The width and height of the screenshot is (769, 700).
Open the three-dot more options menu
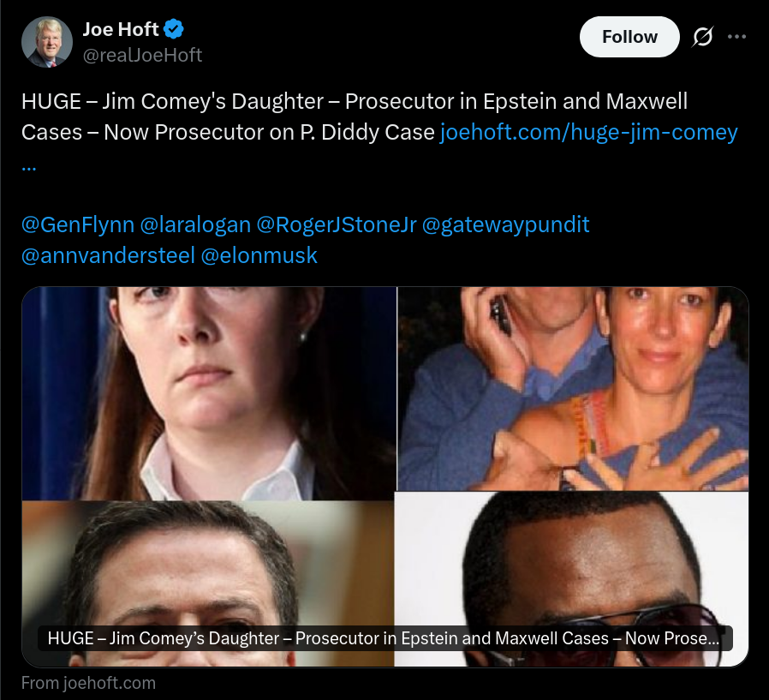[x=736, y=37]
